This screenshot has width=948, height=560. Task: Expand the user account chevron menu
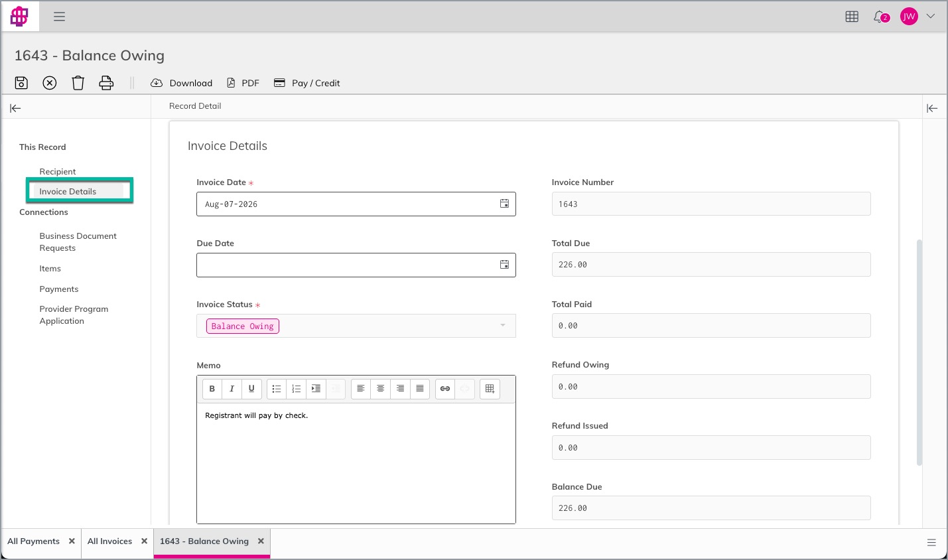(x=931, y=17)
